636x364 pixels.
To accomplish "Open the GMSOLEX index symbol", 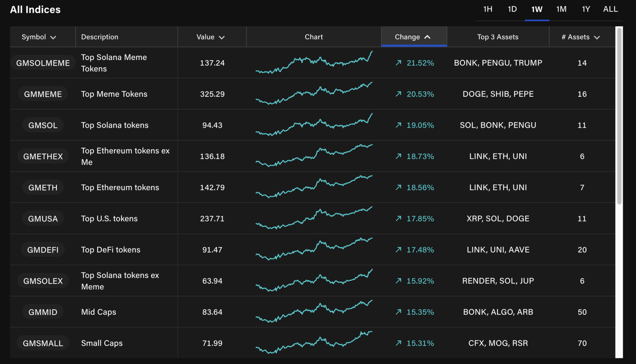I will pos(43,281).
